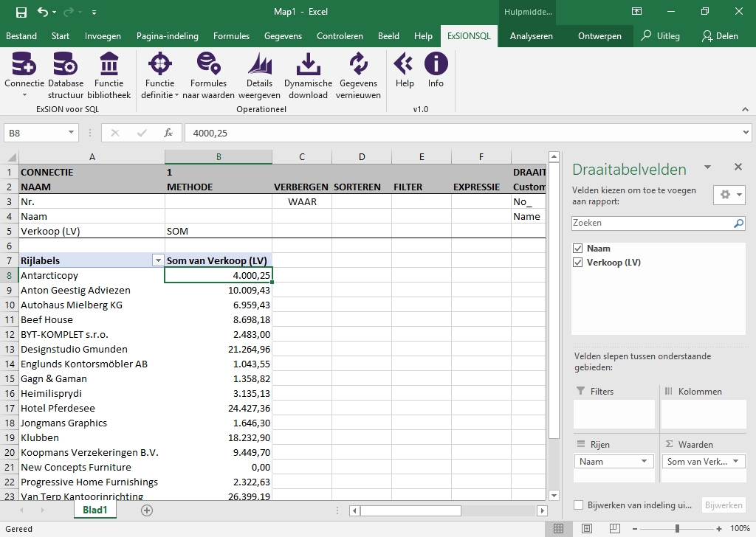This screenshot has width=756, height=537.
Task: Open the Ontwerpen tab
Action: pyautogui.click(x=599, y=36)
